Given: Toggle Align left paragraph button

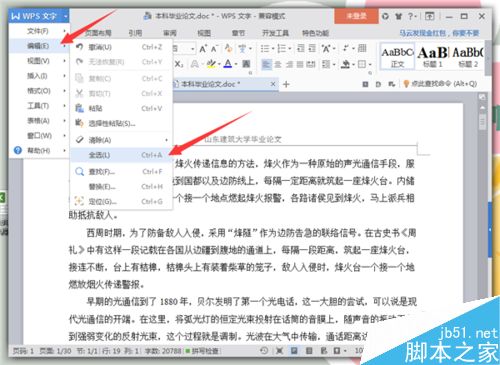Looking at the screenshot, I should [266, 64].
